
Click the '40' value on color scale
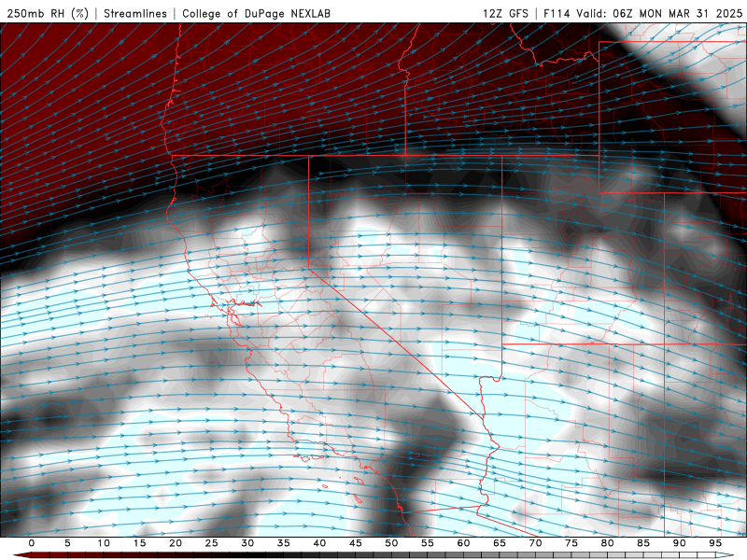tap(319, 543)
